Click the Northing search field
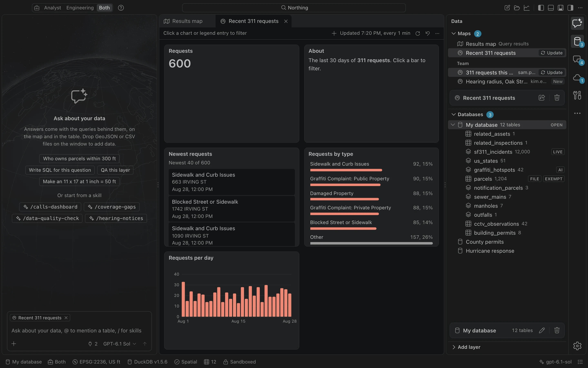Screen dimensions: 588x368 tap(294, 8)
